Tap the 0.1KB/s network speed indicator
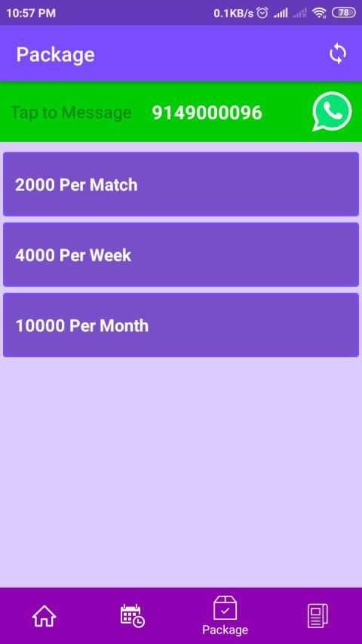 point(234,13)
